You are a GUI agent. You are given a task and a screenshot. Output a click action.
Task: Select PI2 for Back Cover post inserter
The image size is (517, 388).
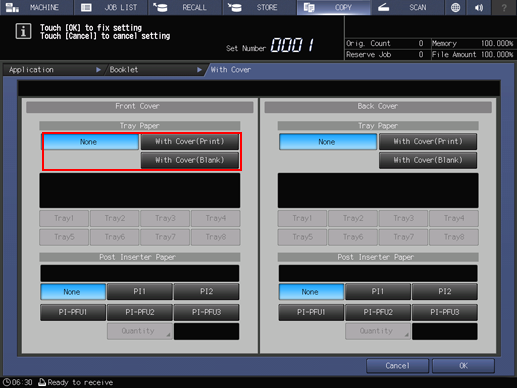tap(445, 292)
